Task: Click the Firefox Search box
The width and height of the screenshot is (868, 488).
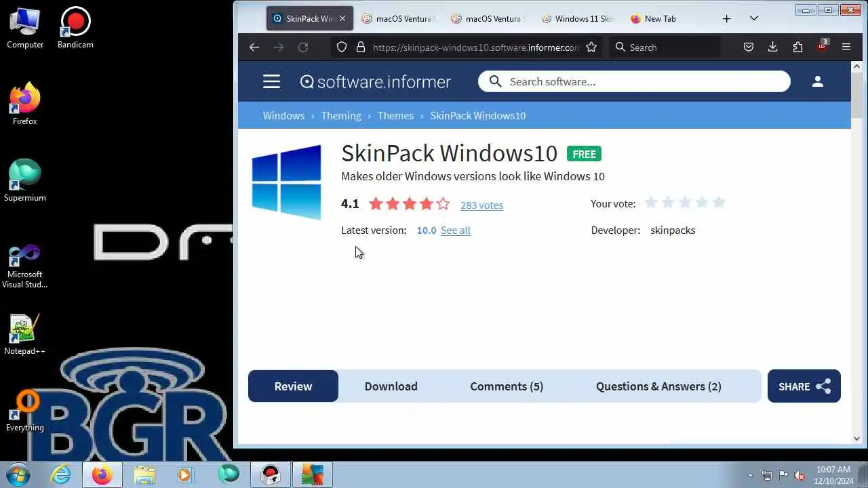Action: [665, 47]
